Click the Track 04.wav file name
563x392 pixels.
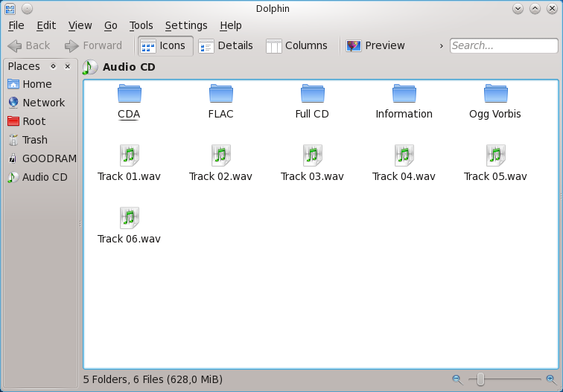coord(404,176)
